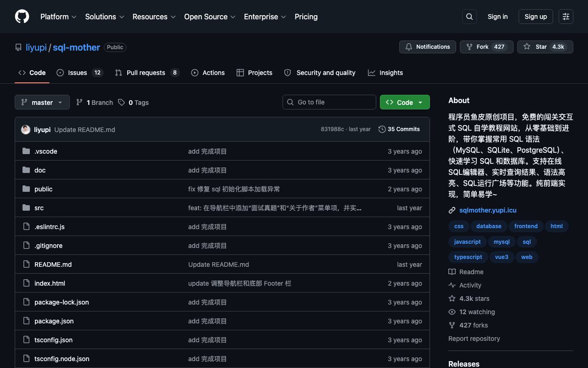Expand the Open Source menu

210,17
